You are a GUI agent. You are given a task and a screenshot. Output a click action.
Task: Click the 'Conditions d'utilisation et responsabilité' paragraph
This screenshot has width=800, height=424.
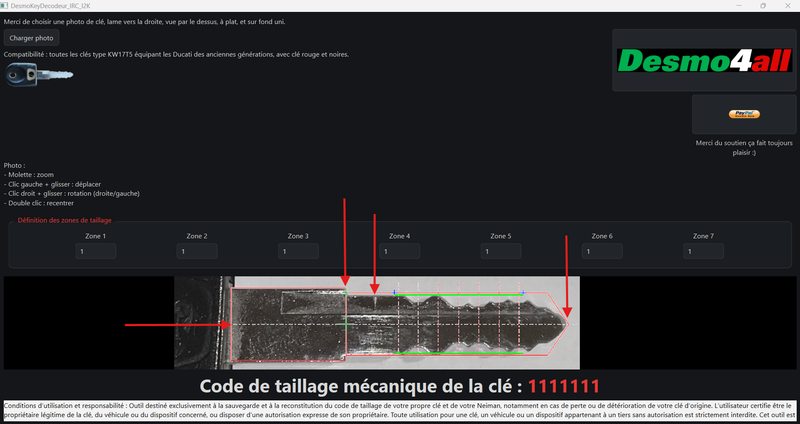click(400, 410)
